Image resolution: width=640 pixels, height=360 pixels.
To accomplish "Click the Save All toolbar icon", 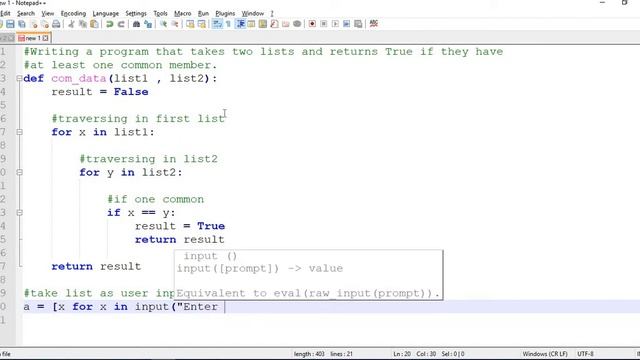I will coord(22,24).
